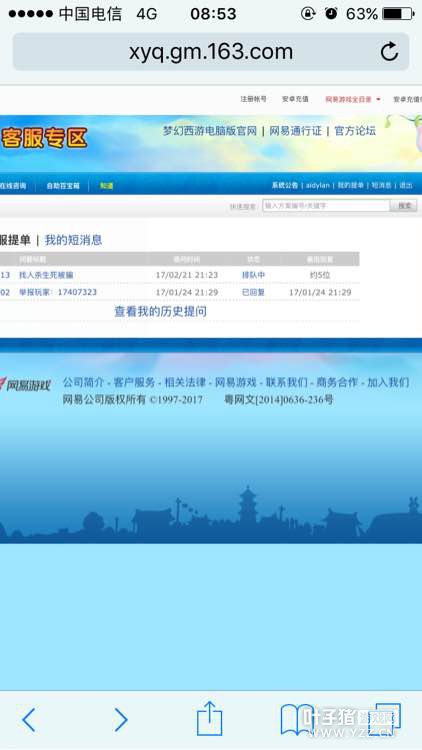422x750 pixels.
Task: Expand the 网易游戏全目录 dropdown
Action: coord(353,99)
